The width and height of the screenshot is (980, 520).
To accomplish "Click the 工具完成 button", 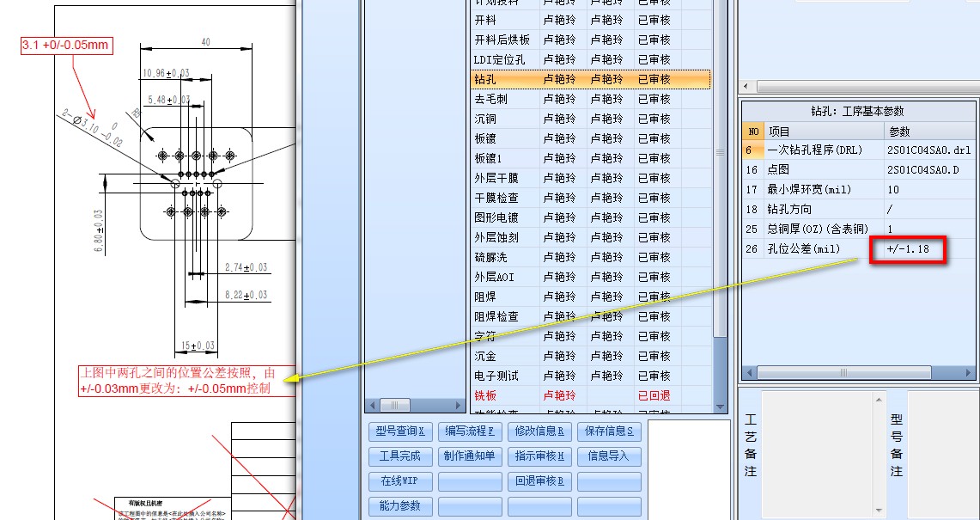I will point(400,456).
